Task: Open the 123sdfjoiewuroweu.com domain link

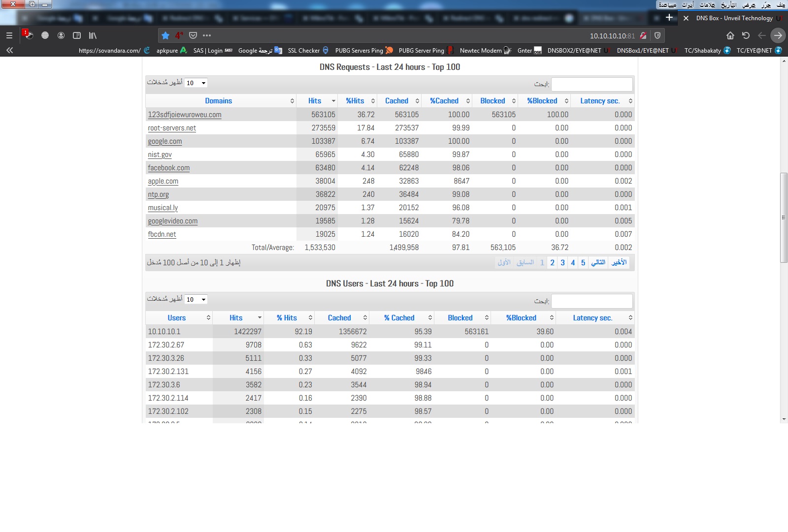Action: (x=185, y=115)
